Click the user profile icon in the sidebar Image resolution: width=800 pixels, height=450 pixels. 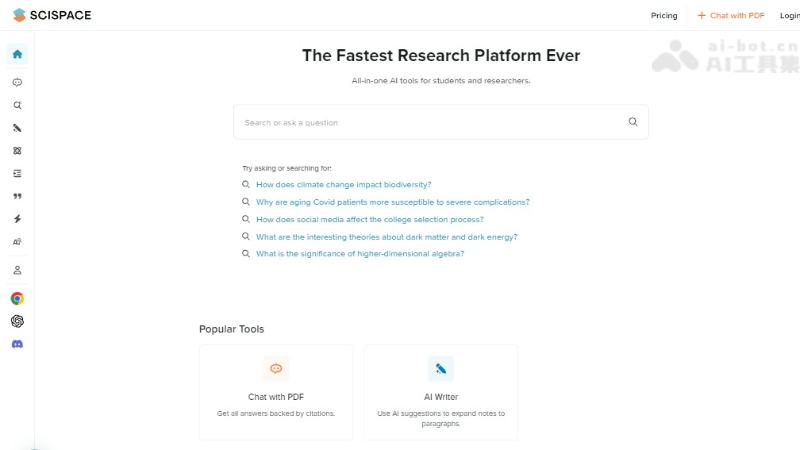(x=17, y=270)
